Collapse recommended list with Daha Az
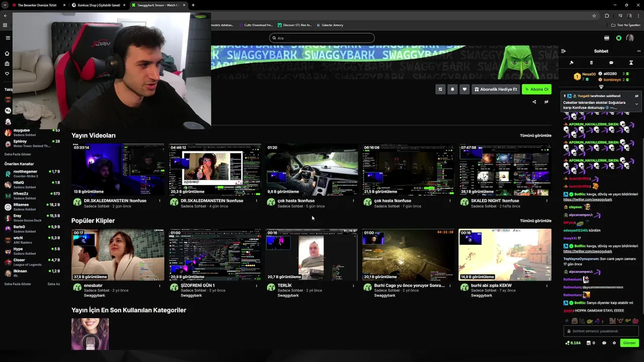 pyautogui.click(x=54, y=284)
